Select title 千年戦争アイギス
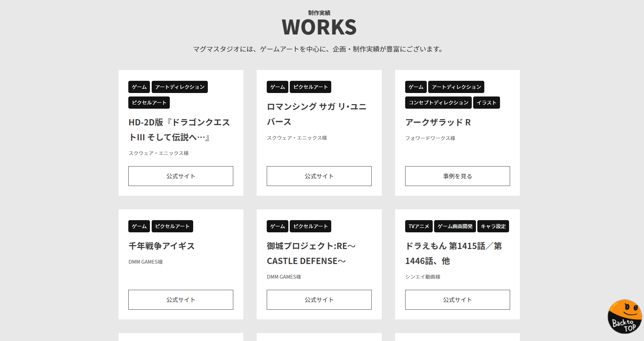The image size is (644, 341). [161, 246]
